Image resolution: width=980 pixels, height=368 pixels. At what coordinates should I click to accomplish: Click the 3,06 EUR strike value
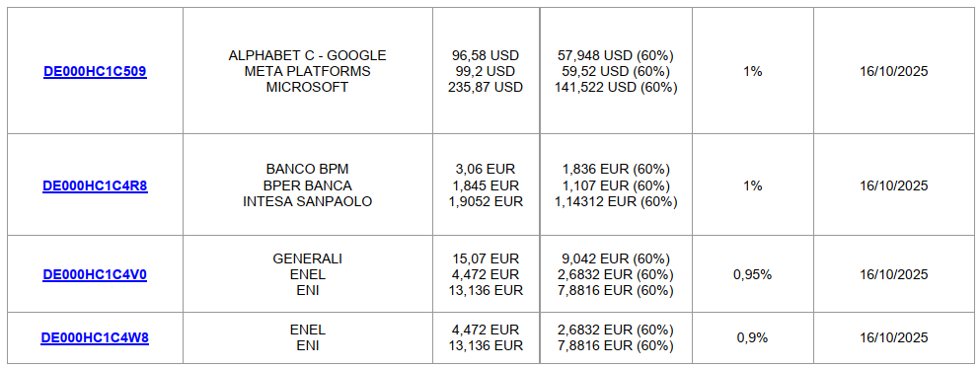(486, 170)
